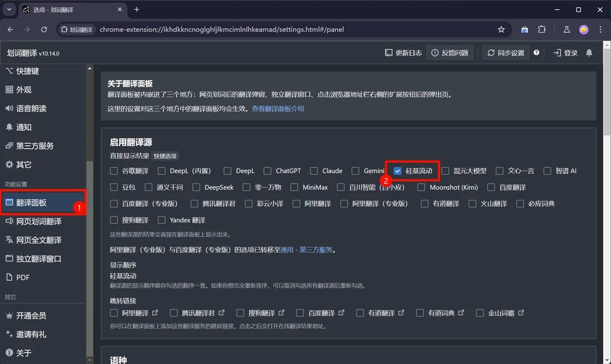Enable 混元大模型 checkbox
The width and height of the screenshot is (611, 364).
click(x=445, y=171)
